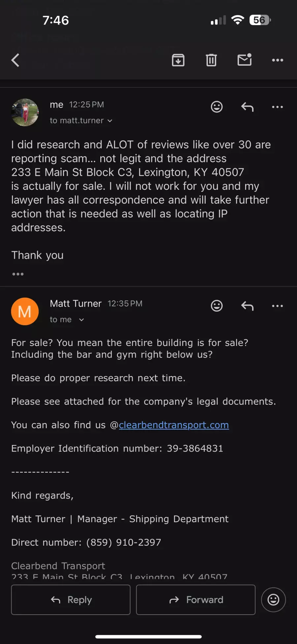This screenshot has width=297, height=644.
Task: Delete the email with trash icon
Action: click(x=211, y=60)
